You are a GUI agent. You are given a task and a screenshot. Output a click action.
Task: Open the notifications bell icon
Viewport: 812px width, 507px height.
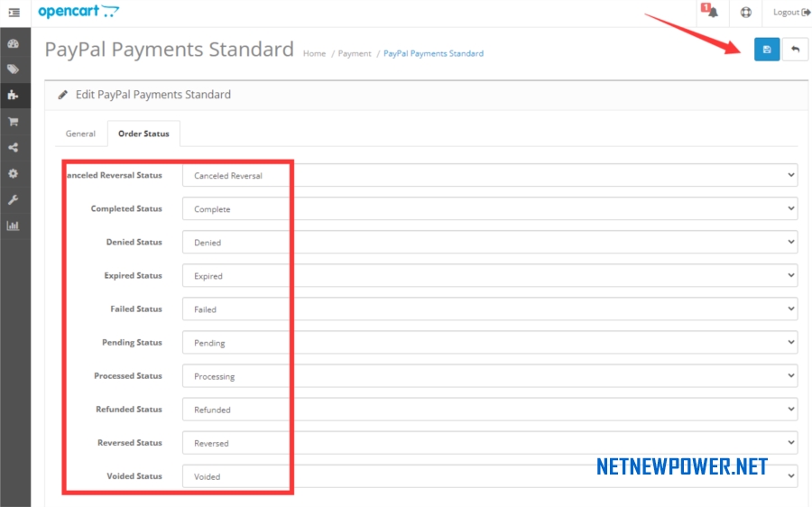tap(712, 12)
